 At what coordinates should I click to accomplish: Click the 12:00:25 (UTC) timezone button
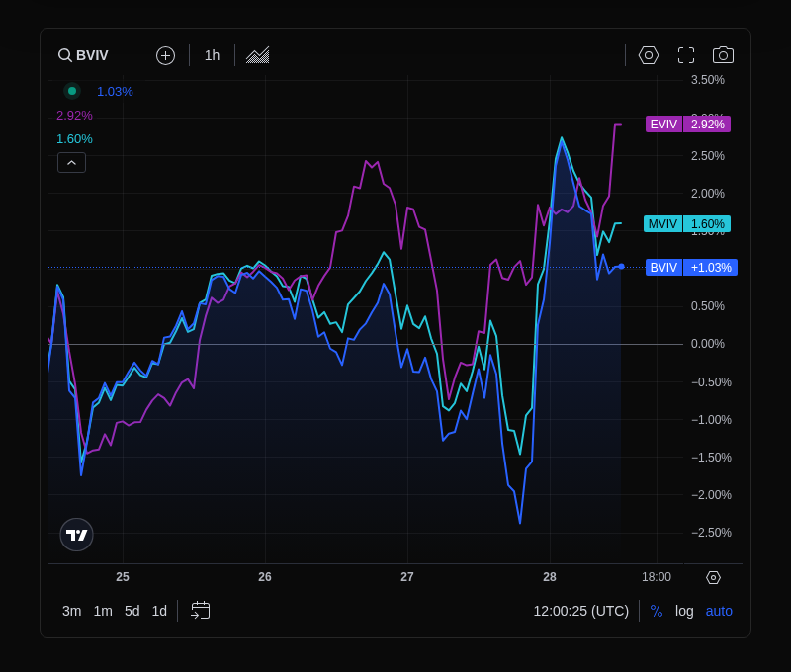point(581,611)
